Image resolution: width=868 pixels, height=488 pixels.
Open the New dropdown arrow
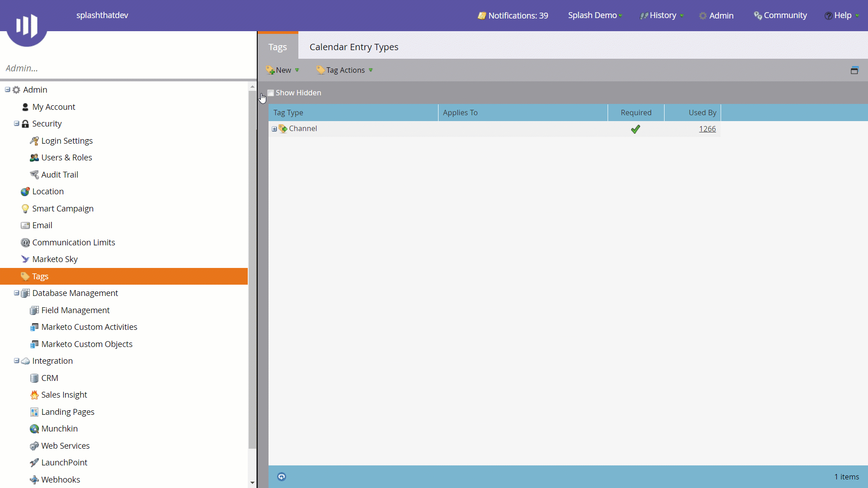[x=297, y=70]
